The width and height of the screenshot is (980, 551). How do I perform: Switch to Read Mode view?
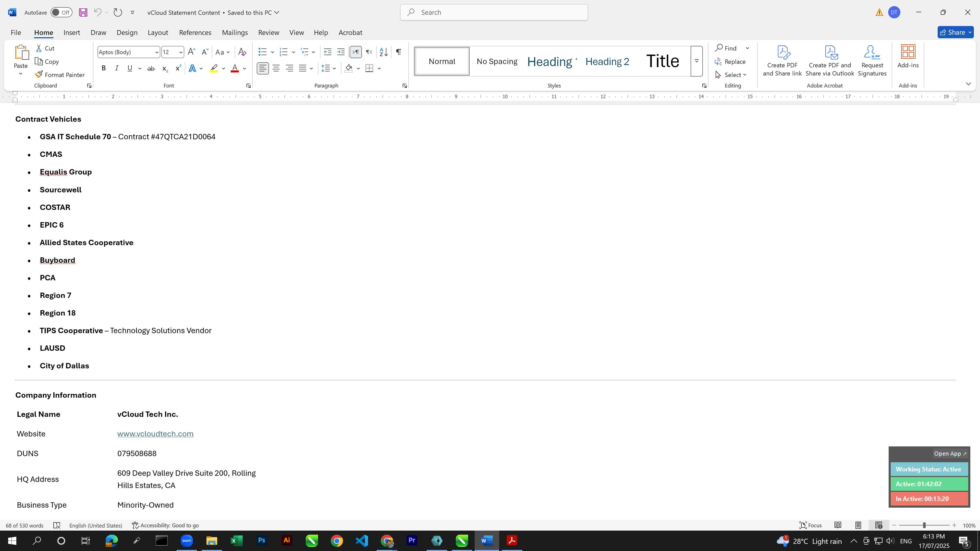838,525
